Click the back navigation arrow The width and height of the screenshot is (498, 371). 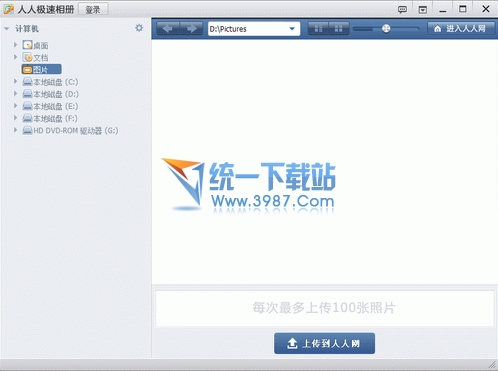click(x=168, y=29)
